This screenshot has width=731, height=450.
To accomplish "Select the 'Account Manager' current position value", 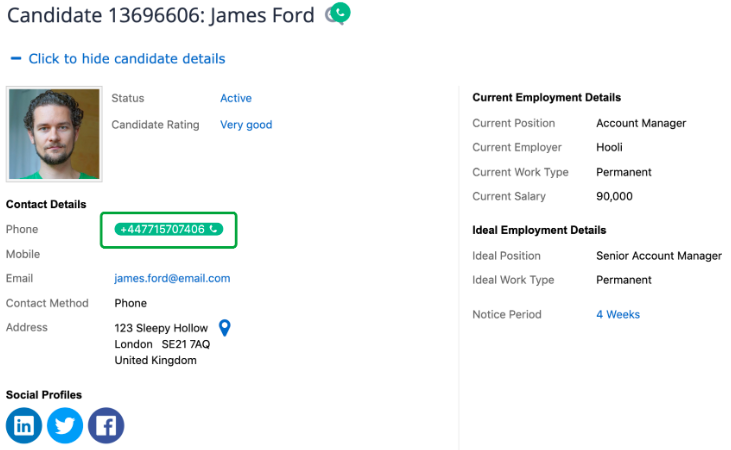I will [641, 123].
